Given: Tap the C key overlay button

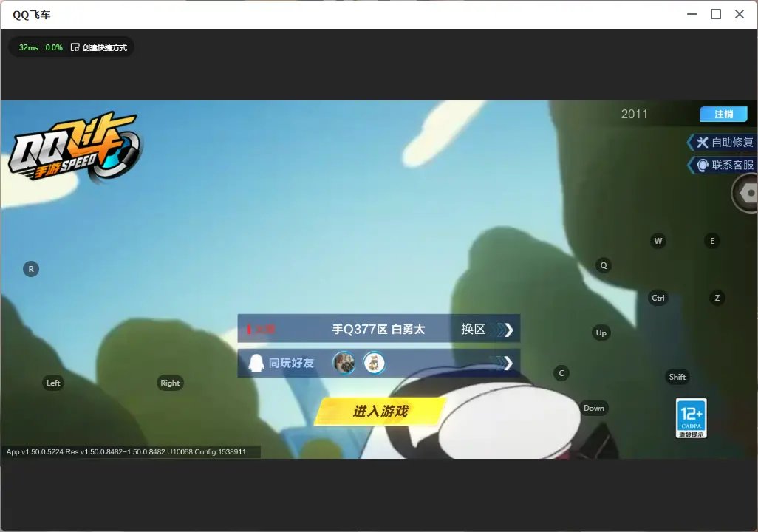Looking at the screenshot, I should click(x=561, y=373).
